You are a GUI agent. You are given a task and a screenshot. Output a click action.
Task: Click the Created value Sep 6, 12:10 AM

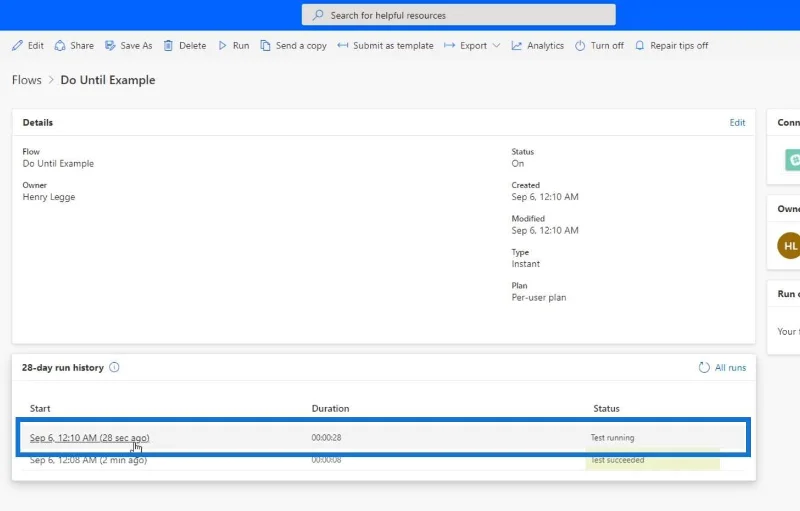point(545,197)
